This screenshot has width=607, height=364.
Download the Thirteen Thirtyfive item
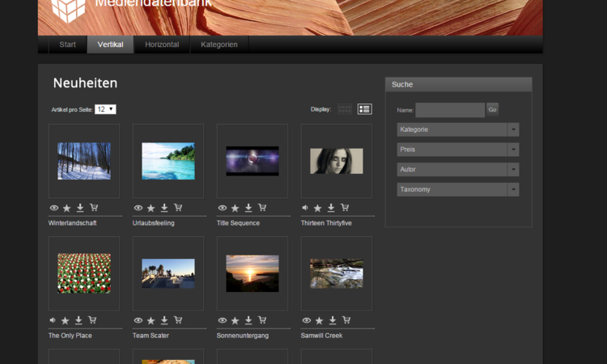click(x=331, y=208)
